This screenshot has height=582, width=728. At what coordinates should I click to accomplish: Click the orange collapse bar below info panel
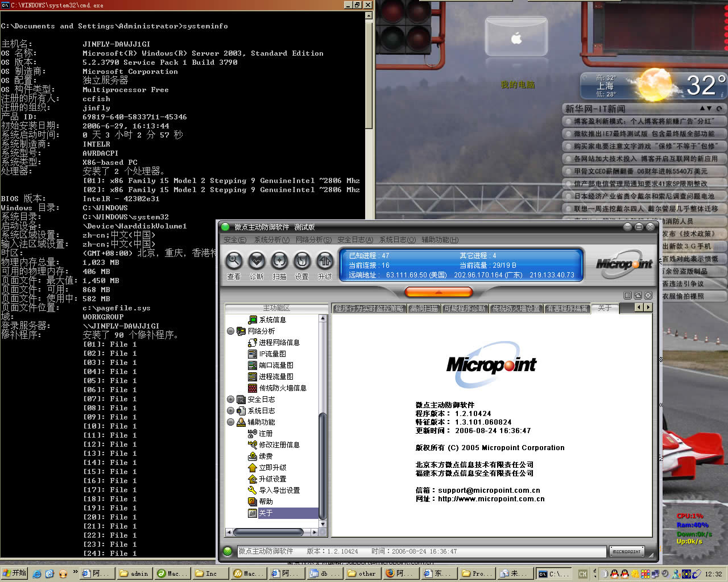(x=438, y=292)
